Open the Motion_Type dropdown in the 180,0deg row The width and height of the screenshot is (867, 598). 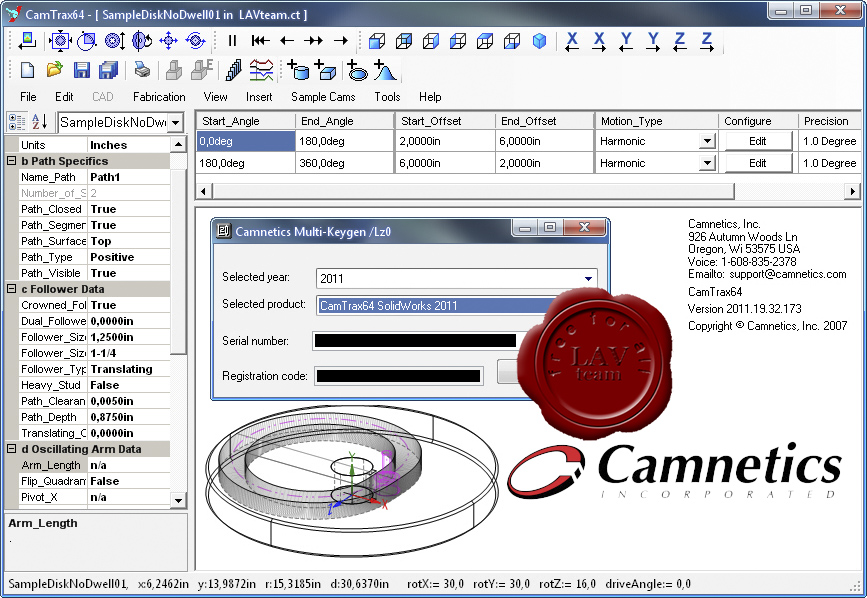(x=707, y=163)
